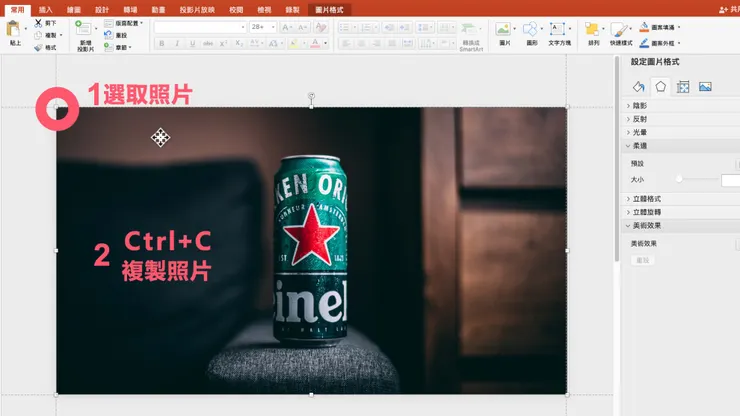740x416 pixels.
Task: Switch to the 插入 Insert tab
Action: [45, 9]
